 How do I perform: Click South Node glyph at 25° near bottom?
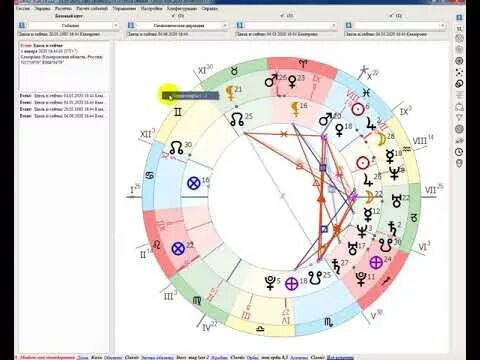315,278
